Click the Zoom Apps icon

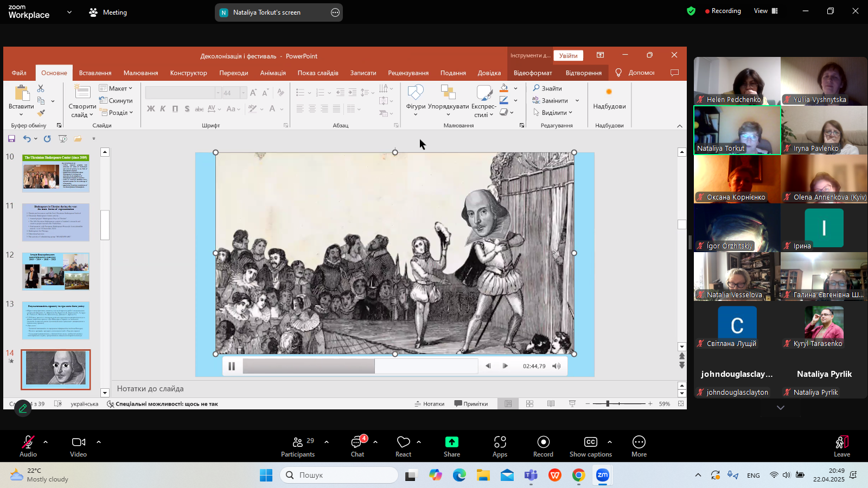(x=500, y=442)
